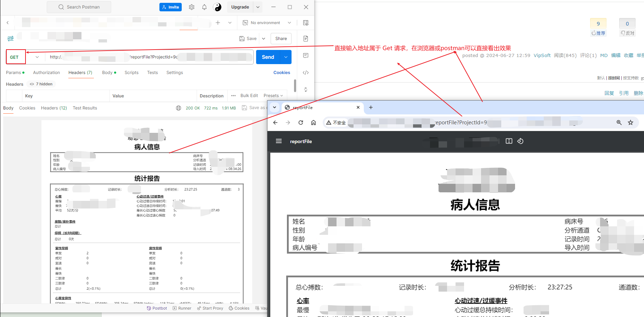Bookmark this page with the star icon
644x317 pixels.
pyautogui.click(x=630, y=123)
